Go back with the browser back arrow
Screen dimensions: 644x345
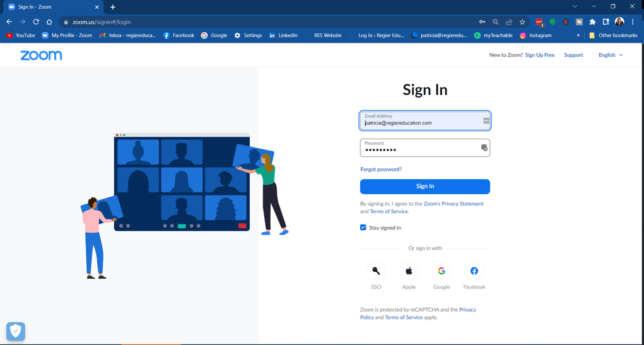[9, 22]
